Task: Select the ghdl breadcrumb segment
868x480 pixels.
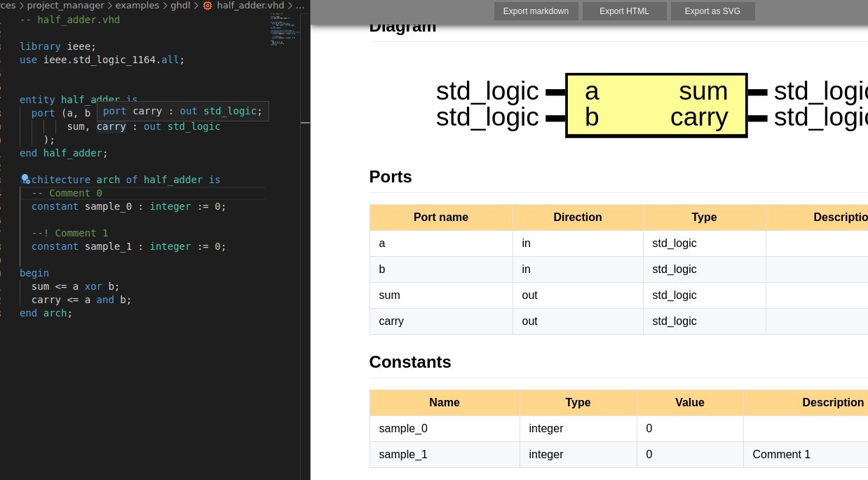Action: click(180, 5)
